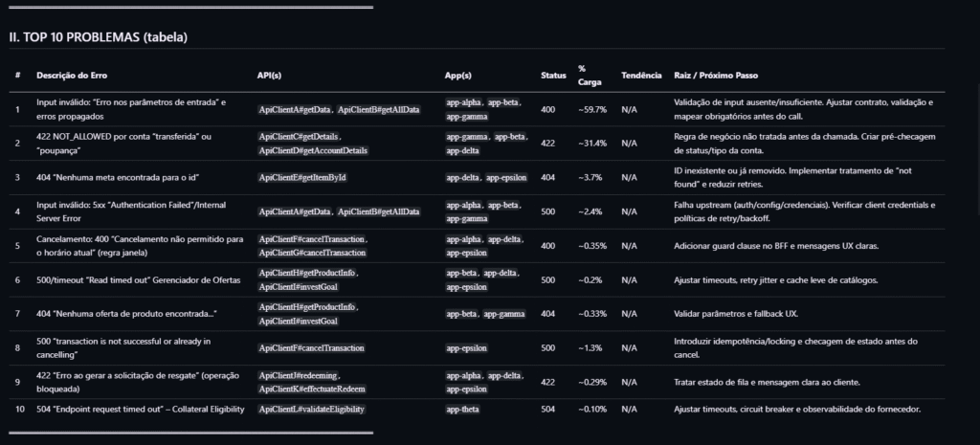The width and height of the screenshot is (980, 445).
Task: Click the ~31.4% load value
Action: coord(592,144)
